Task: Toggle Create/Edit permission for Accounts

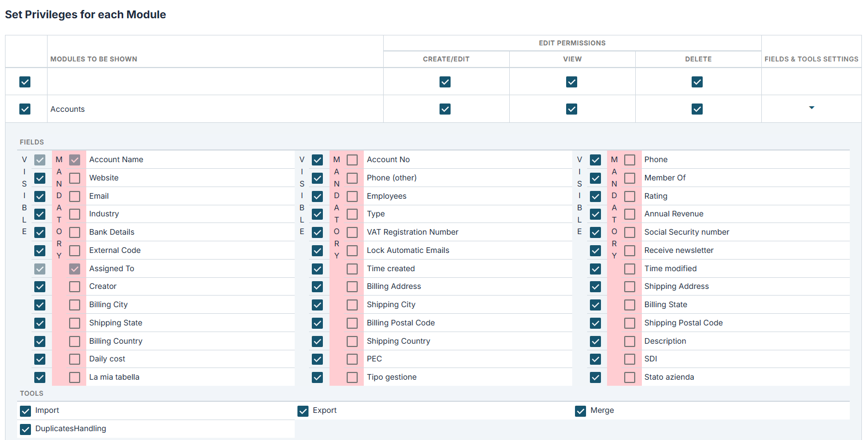Action: click(445, 109)
